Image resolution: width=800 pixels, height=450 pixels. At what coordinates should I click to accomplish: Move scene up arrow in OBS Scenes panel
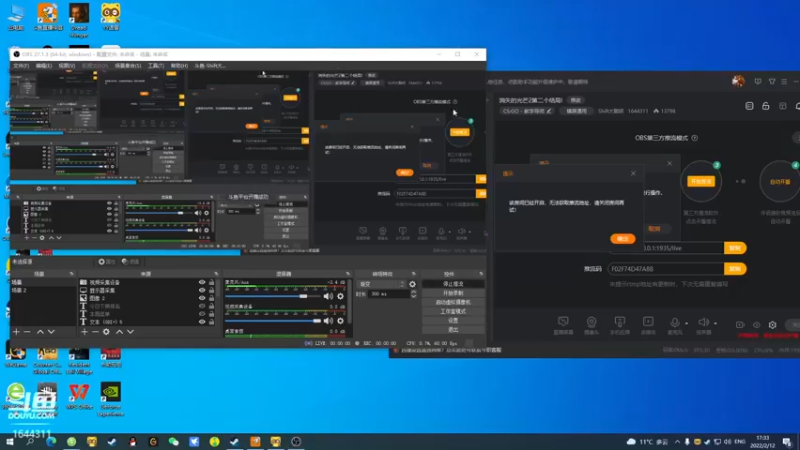click(40, 332)
